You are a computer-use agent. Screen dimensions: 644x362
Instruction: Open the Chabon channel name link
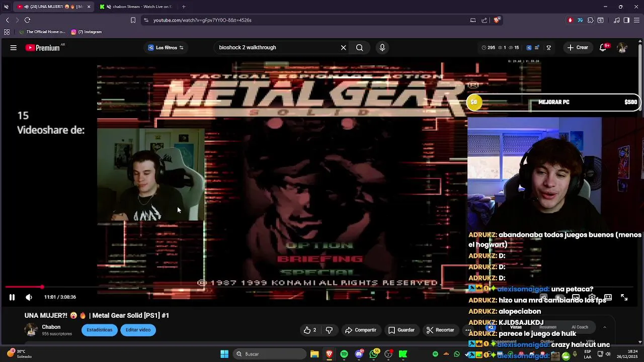(51, 327)
